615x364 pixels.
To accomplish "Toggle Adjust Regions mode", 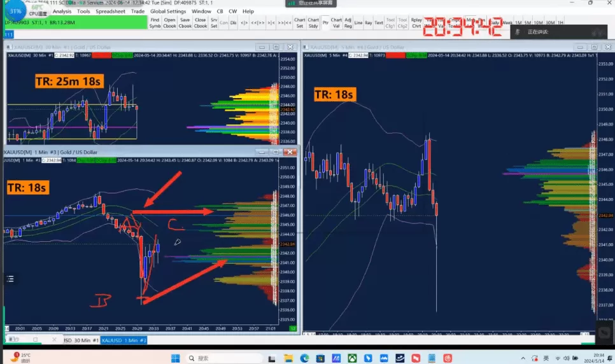I will [x=348, y=23].
